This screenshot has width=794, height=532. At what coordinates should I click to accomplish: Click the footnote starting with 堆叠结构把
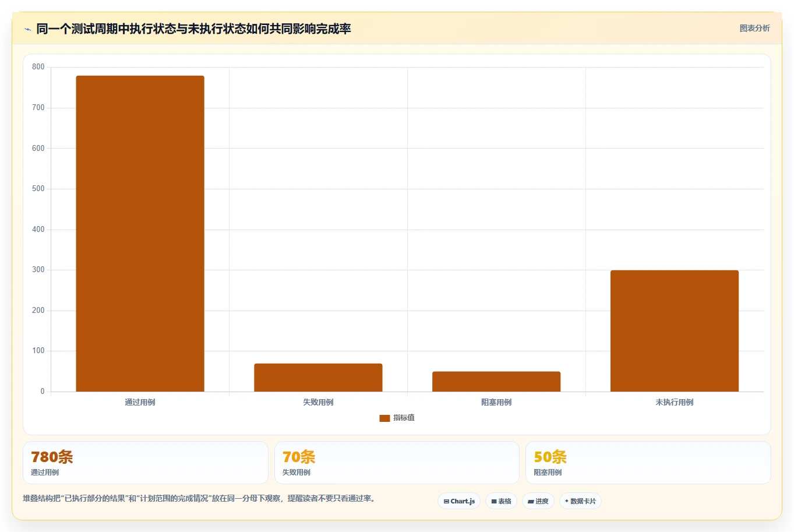(200, 499)
